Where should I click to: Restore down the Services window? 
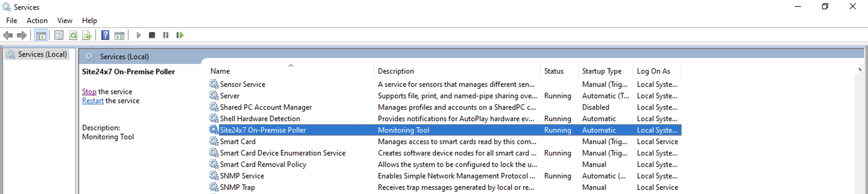tap(825, 6)
